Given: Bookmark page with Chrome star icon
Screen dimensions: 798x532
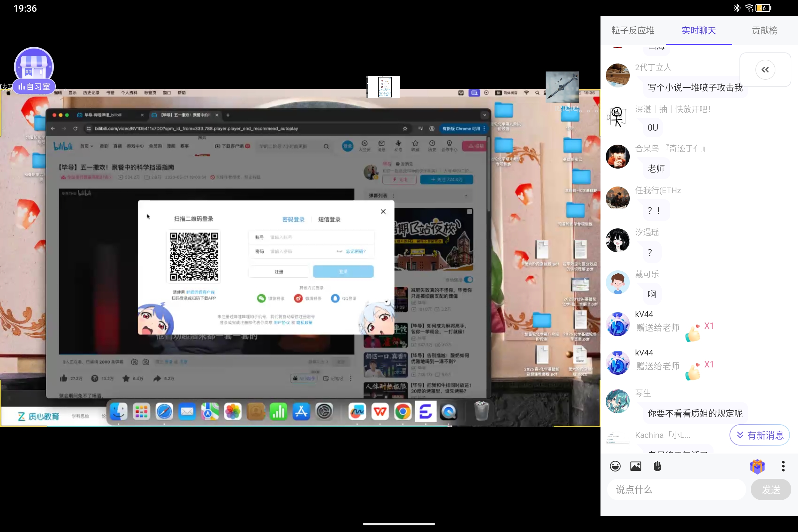Looking at the screenshot, I should (x=405, y=129).
